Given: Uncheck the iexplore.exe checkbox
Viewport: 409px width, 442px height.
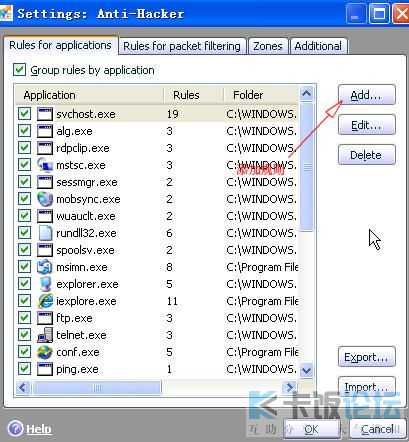Looking at the screenshot, I should tap(24, 301).
